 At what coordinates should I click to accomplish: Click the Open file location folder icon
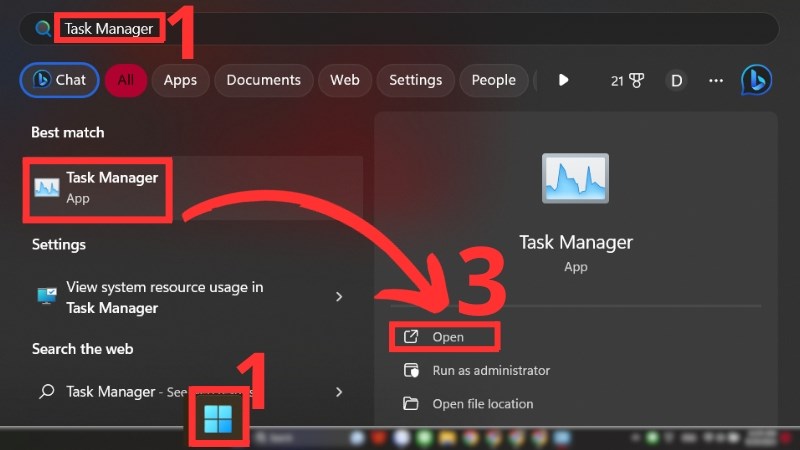point(411,404)
